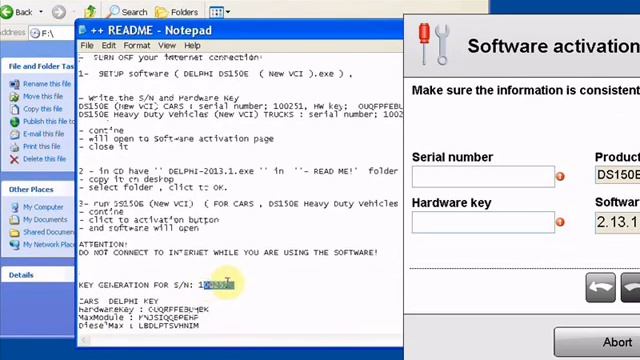Collapse the Other Places panel header

(39, 189)
